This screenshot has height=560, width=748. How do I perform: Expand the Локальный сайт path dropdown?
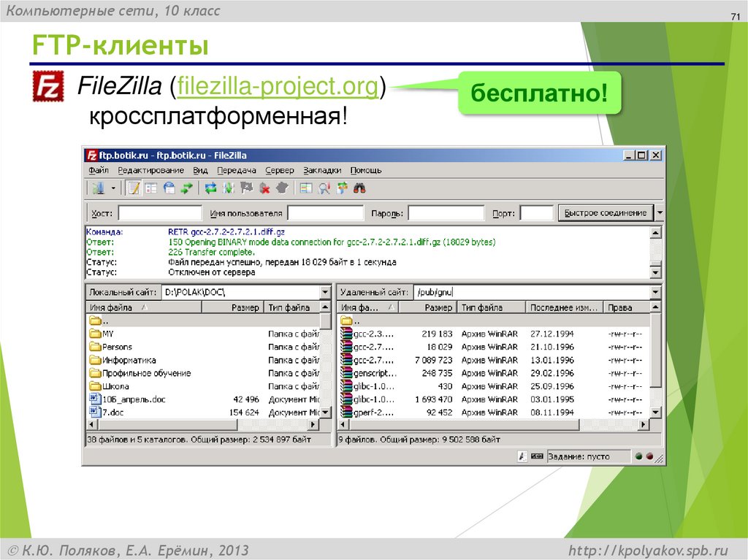tap(325, 292)
